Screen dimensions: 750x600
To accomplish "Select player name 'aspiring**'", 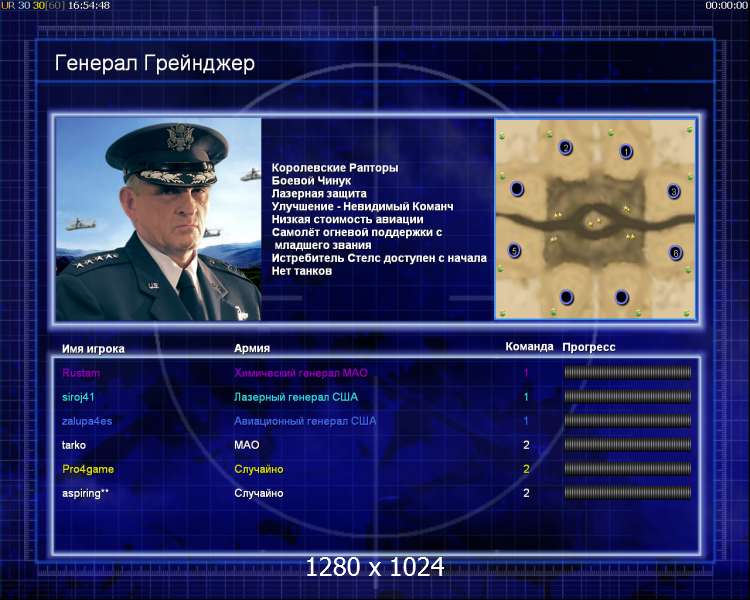I will pyautogui.click(x=86, y=493).
